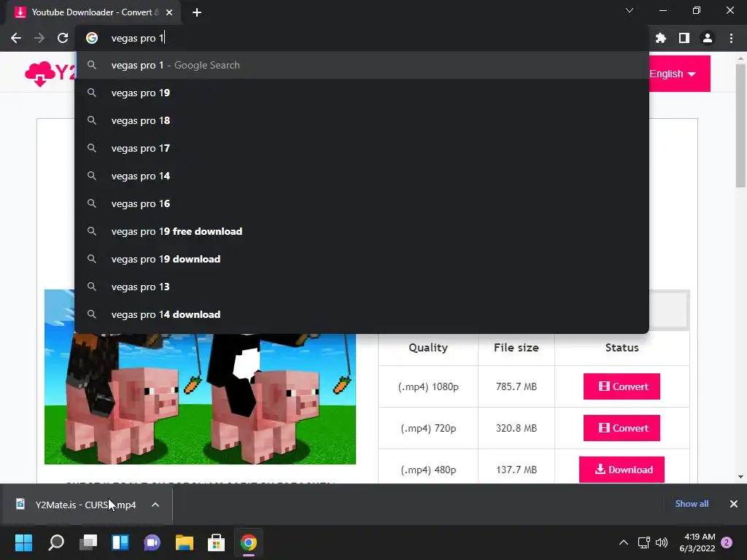Screen dimensions: 747x560
Task: Pick the 'vegas pro 14' suggestion
Action: [x=362, y=176]
